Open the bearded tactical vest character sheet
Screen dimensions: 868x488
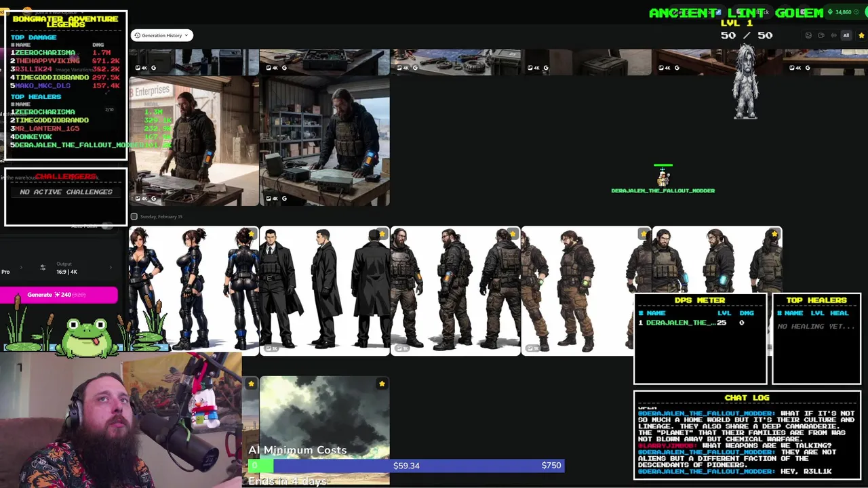(x=455, y=291)
